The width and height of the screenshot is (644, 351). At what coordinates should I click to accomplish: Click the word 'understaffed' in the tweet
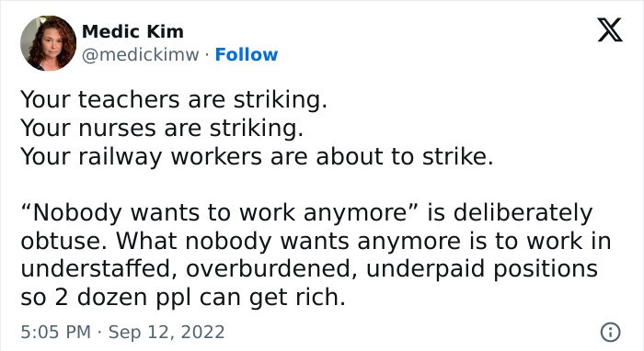(x=96, y=269)
